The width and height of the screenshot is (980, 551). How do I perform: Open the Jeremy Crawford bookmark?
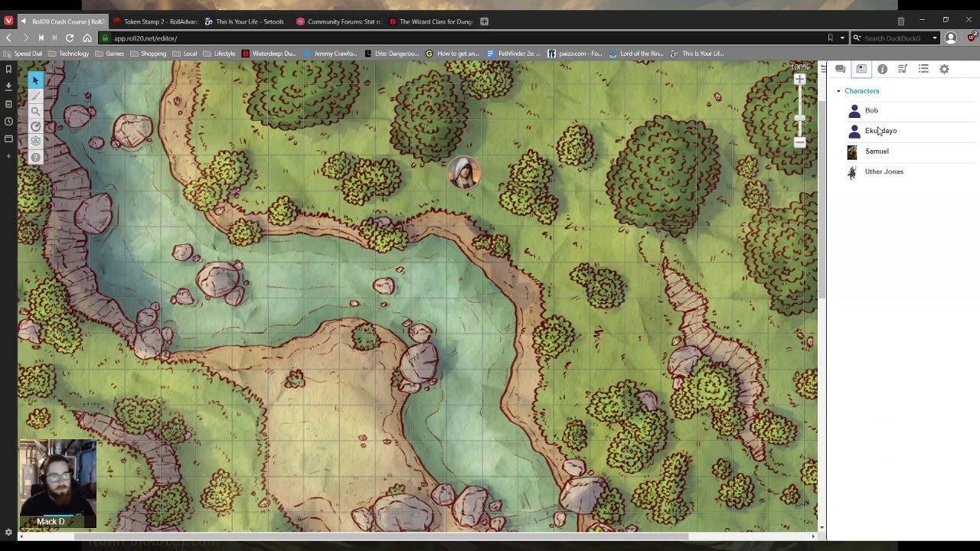pos(330,54)
